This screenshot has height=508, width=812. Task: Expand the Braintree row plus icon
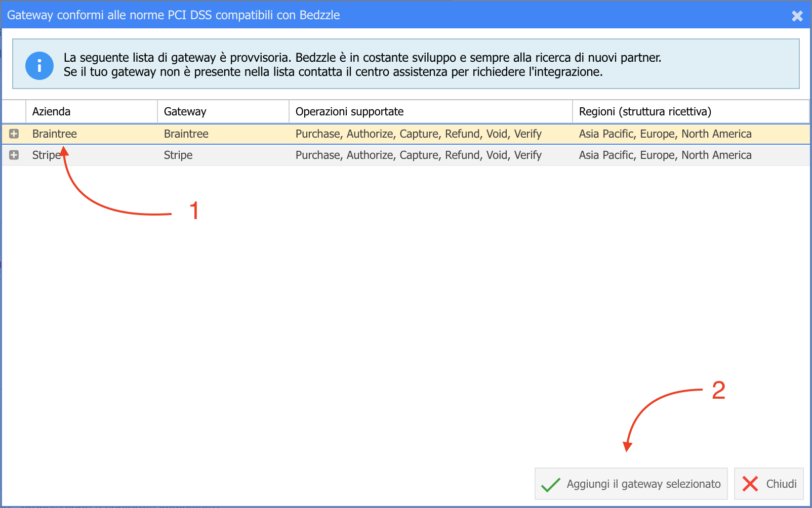click(14, 134)
